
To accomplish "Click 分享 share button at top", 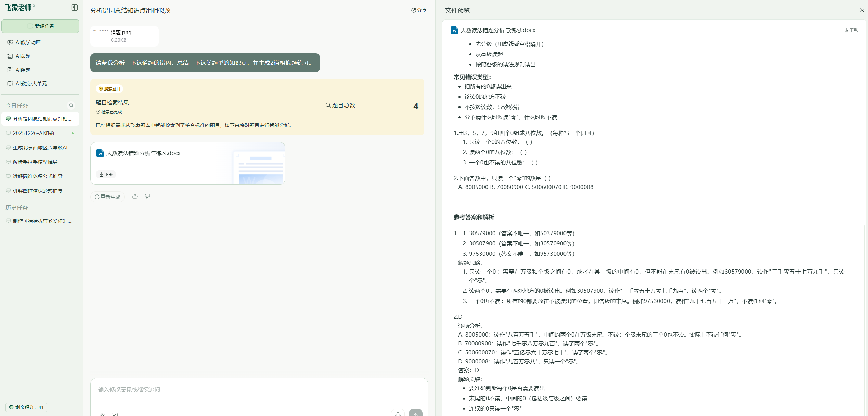I will point(419,10).
